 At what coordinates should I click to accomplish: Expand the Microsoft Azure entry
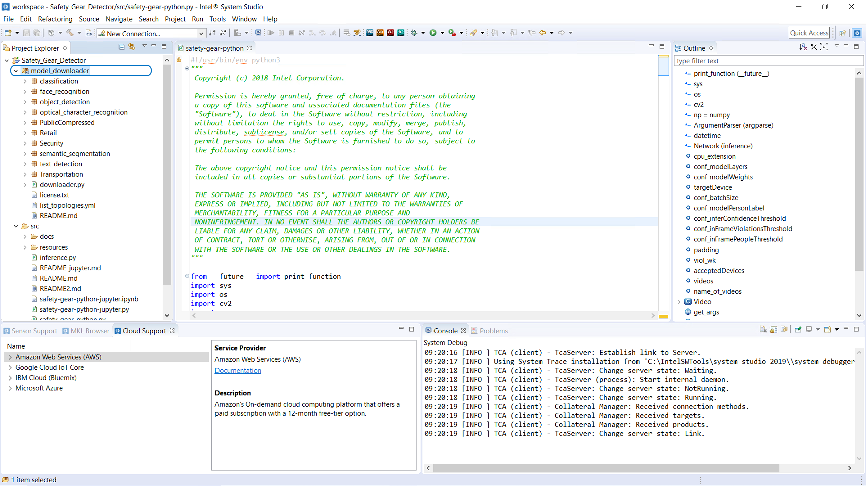point(10,388)
